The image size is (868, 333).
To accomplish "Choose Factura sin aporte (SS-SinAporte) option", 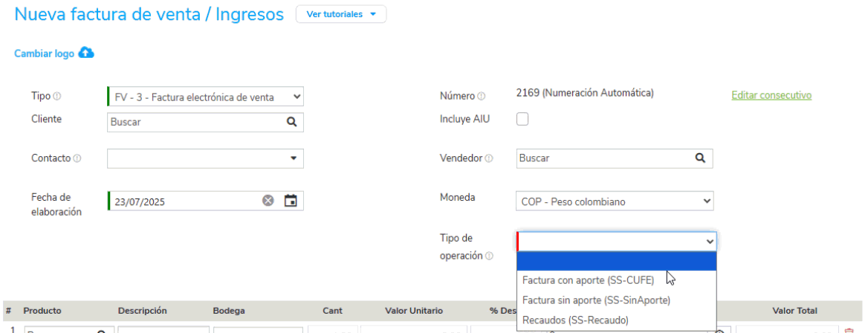I will click(596, 300).
